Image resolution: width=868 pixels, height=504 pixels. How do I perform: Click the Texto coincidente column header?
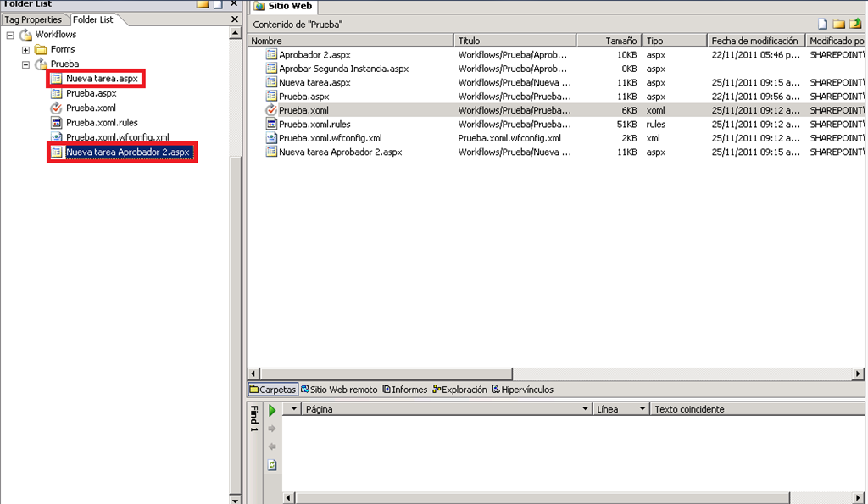[x=757, y=409]
